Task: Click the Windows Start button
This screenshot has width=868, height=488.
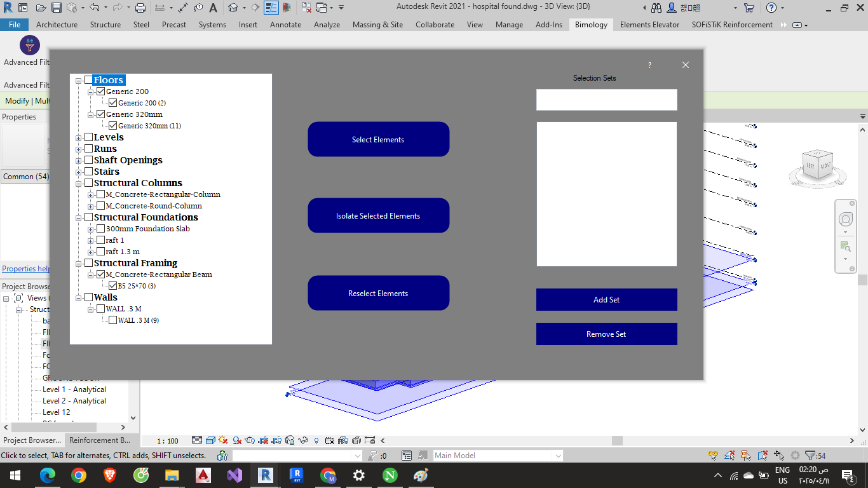Action: click(15, 475)
